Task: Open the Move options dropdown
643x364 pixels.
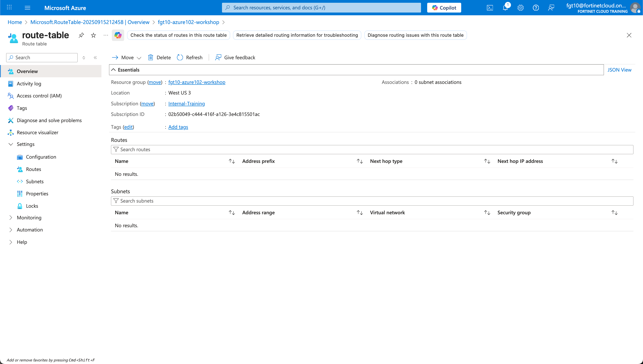Action: (x=139, y=57)
